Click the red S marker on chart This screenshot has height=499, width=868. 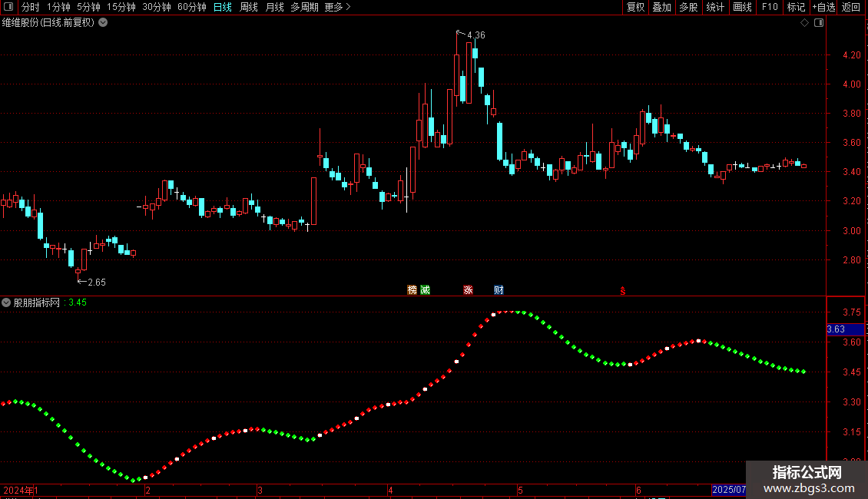623,291
